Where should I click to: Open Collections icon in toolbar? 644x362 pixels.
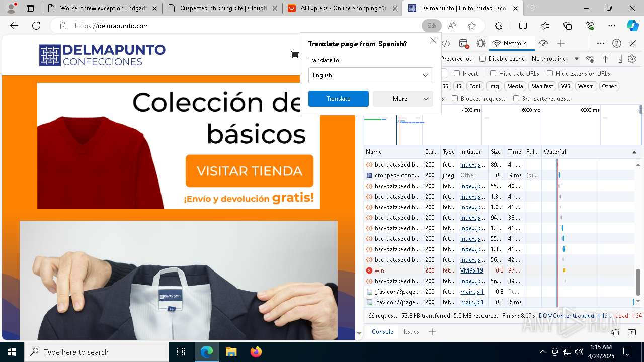(x=568, y=26)
